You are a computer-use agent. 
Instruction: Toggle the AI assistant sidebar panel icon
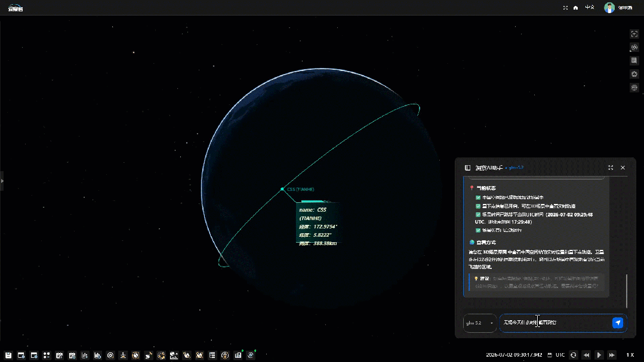click(467, 168)
